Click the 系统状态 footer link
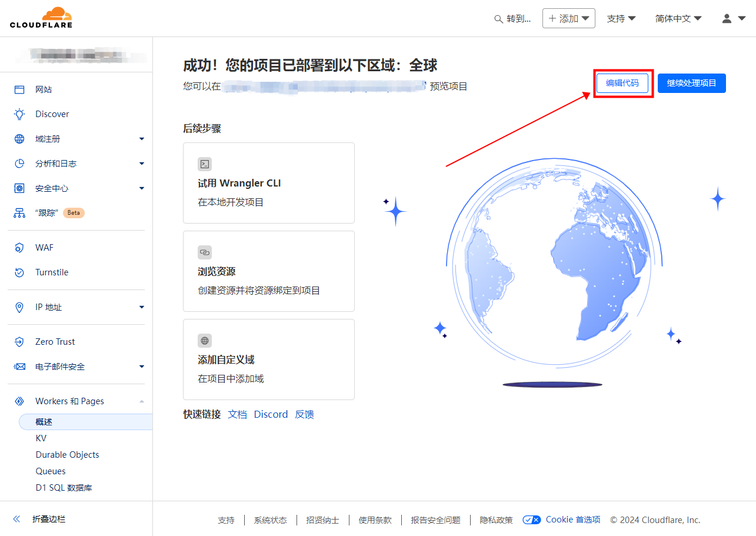756x536 pixels. [271, 520]
